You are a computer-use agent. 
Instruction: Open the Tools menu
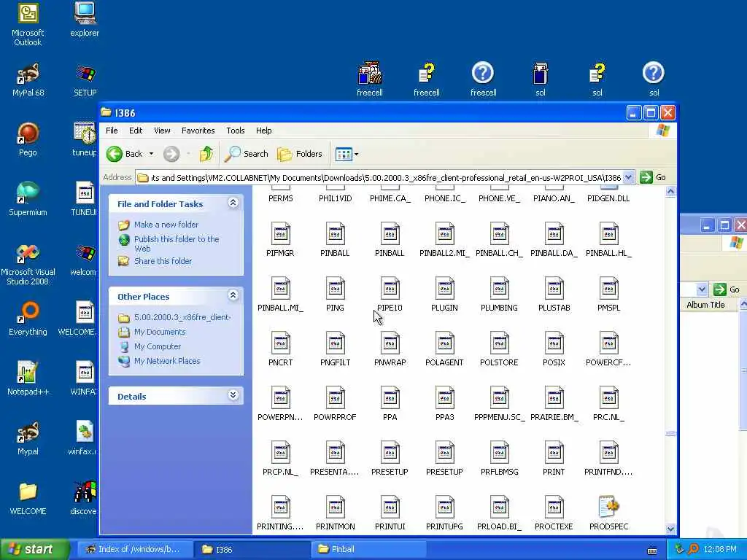pyautogui.click(x=236, y=131)
